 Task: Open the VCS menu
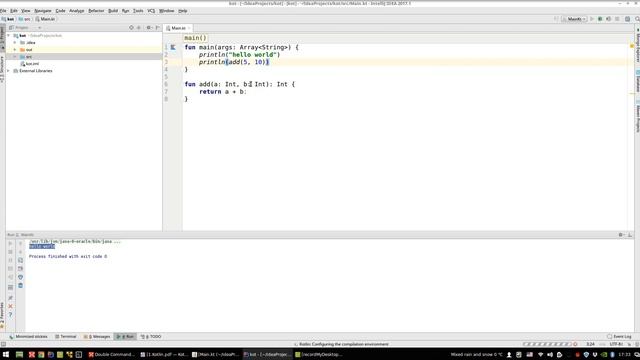click(151, 11)
